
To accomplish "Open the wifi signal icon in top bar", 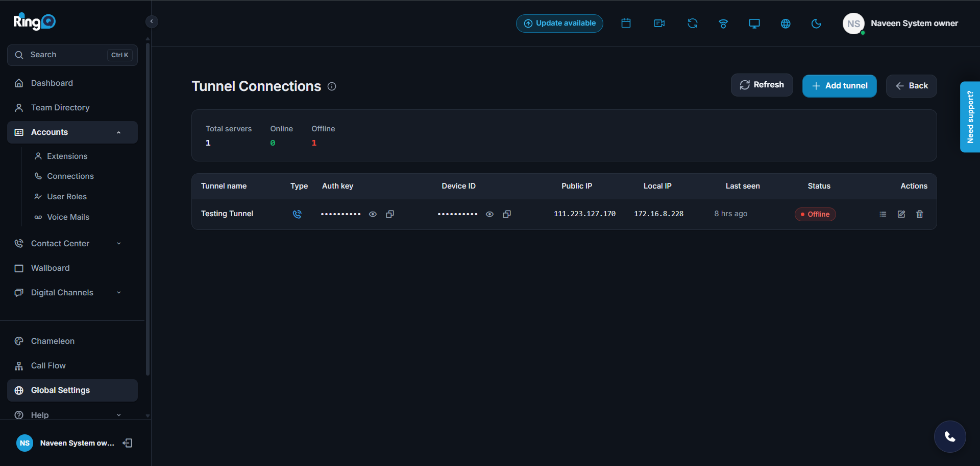I will coord(723,24).
